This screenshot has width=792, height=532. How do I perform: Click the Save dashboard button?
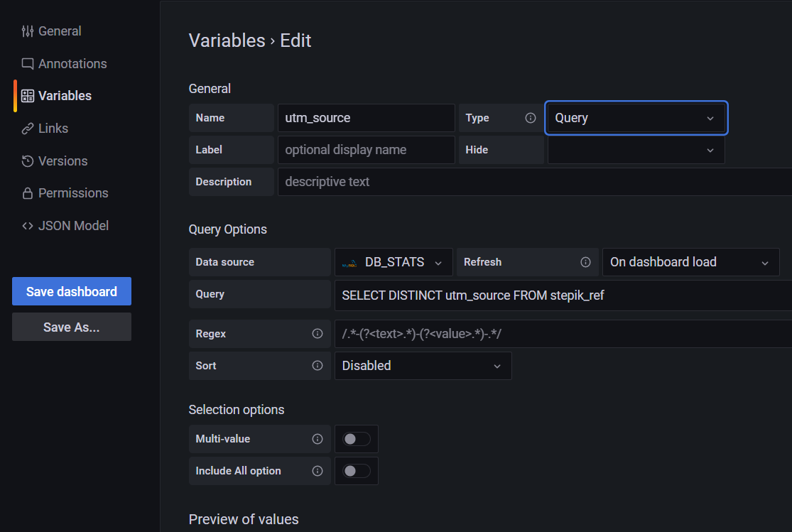click(x=72, y=291)
